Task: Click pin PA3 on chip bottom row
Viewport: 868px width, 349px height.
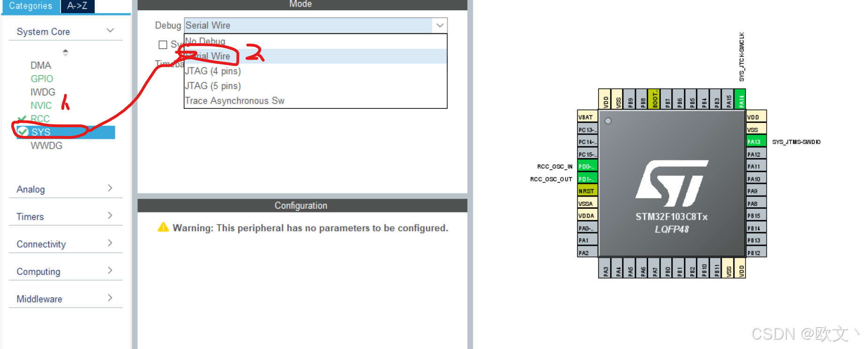Action: (x=606, y=268)
